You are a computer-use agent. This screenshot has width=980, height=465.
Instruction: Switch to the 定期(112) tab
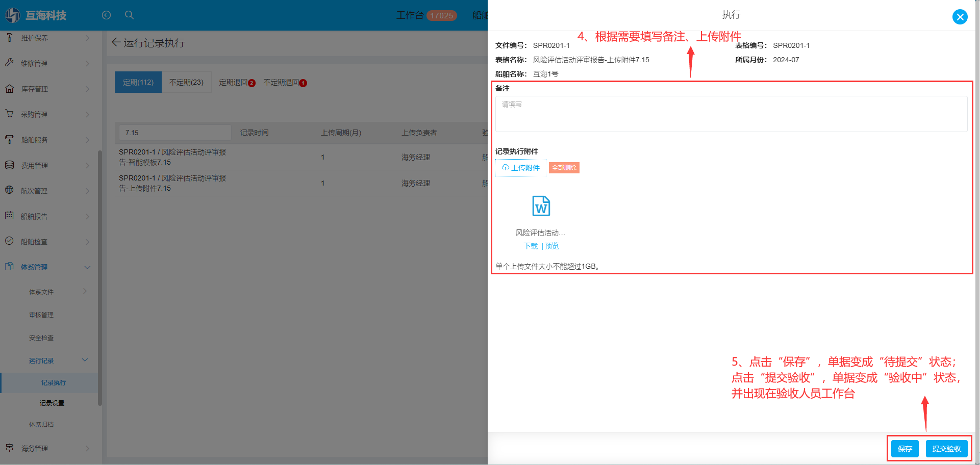click(x=138, y=82)
